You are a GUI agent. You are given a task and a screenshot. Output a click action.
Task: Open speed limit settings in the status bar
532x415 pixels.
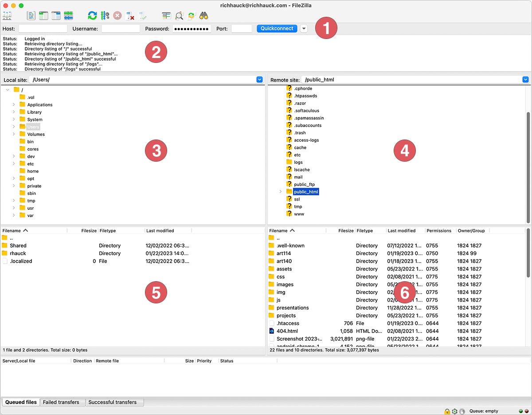pos(462,411)
